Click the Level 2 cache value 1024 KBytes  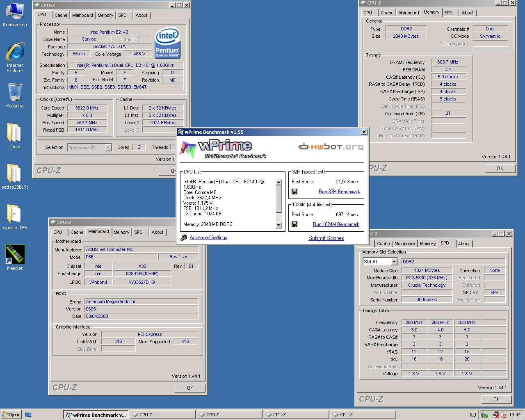click(x=162, y=123)
